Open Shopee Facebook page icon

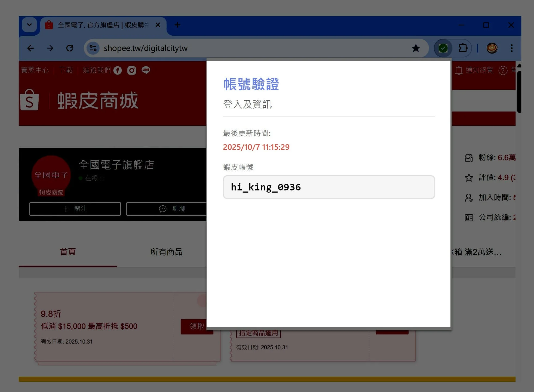pos(118,70)
